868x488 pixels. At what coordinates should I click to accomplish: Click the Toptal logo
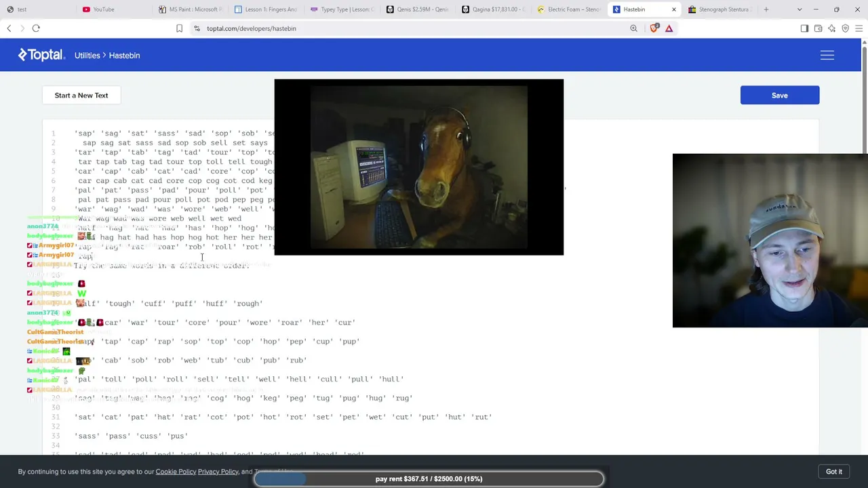point(41,55)
